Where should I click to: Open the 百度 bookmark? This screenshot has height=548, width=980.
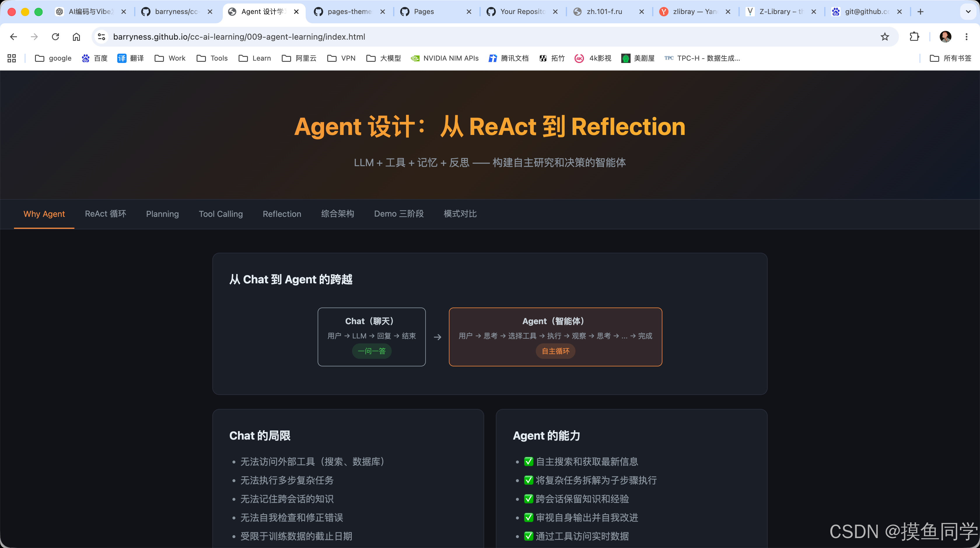pyautogui.click(x=95, y=58)
